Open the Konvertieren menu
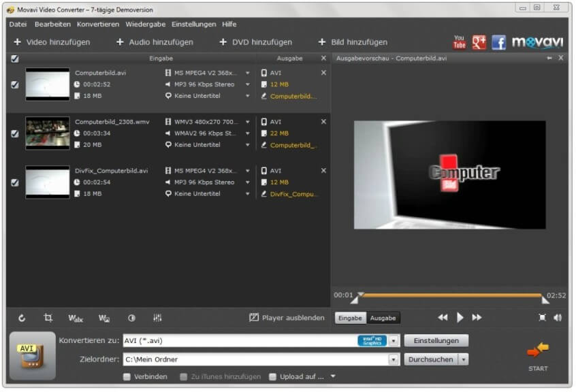This screenshot has height=392, width=576. [x=98, y=24]
